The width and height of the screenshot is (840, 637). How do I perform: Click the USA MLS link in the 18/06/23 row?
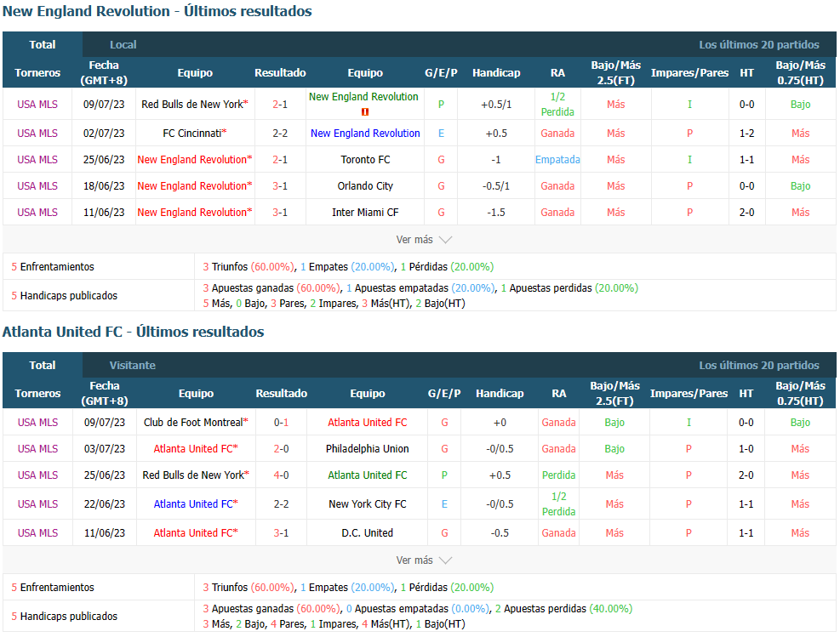[x=37, y=185]
